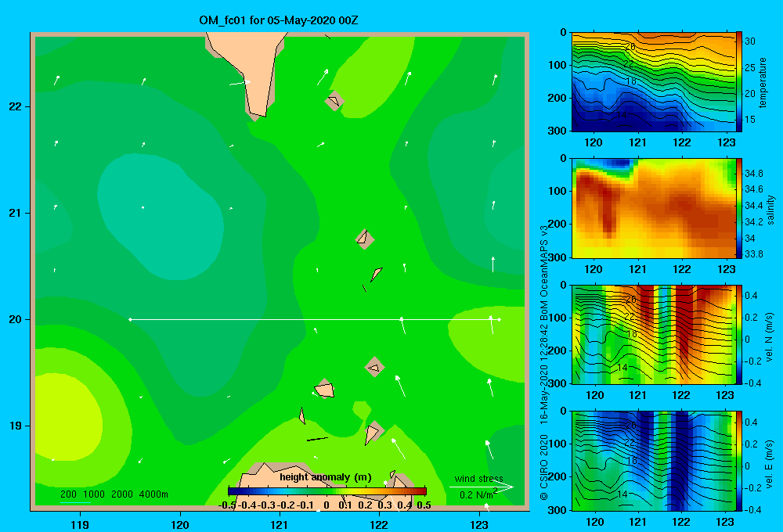Click the island near 20.8N 121.85E
Image resolution: width=783 pixels, height=532 pixels.
click(x=365, y=239)
